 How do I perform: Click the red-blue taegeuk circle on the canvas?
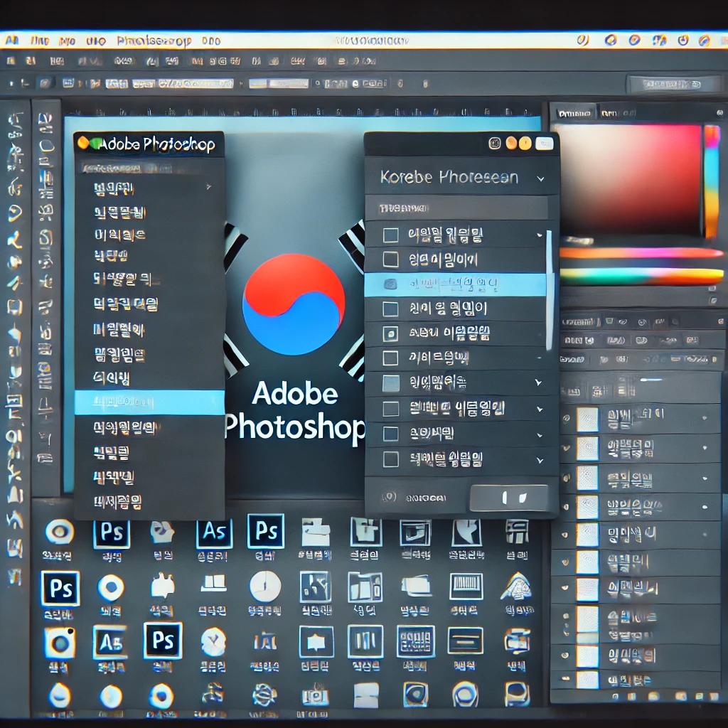point(294,304)
